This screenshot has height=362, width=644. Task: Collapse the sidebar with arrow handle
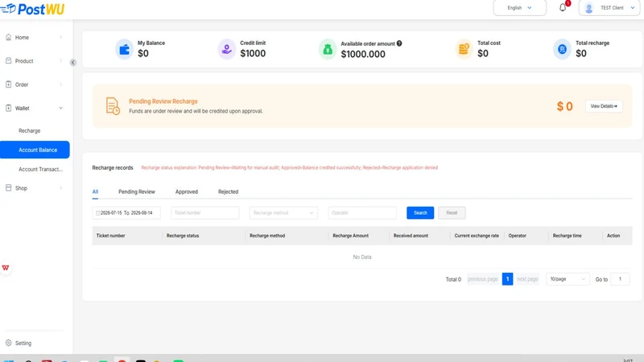72,63
